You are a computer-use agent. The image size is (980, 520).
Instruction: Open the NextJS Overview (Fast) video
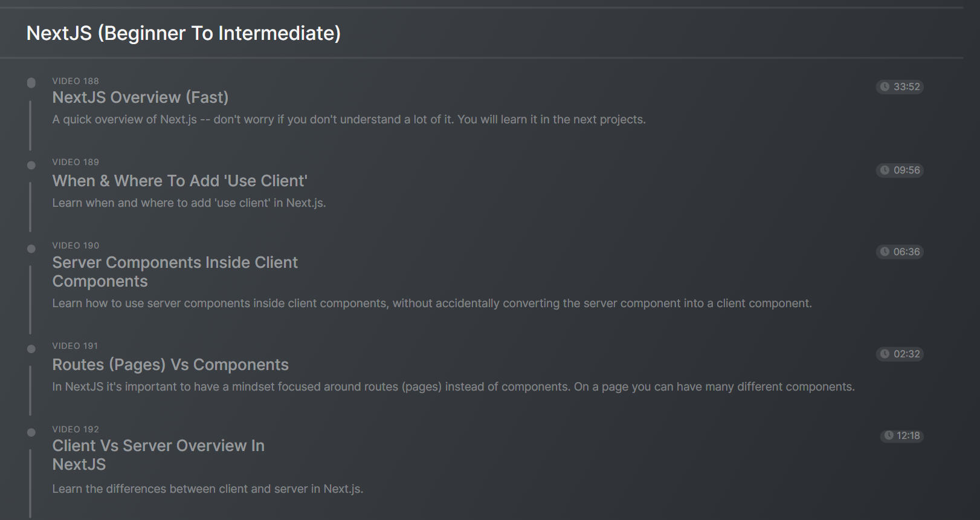click(x=140, y=97)
